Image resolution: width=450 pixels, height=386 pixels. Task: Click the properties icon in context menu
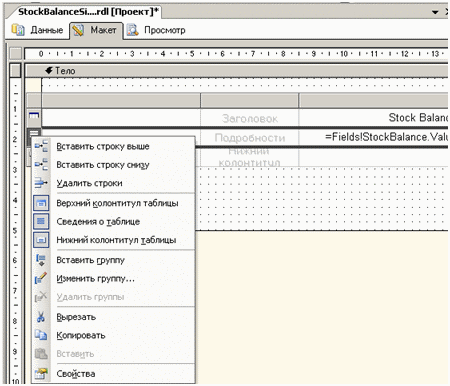pyautogui.click(x=41, y=373)
